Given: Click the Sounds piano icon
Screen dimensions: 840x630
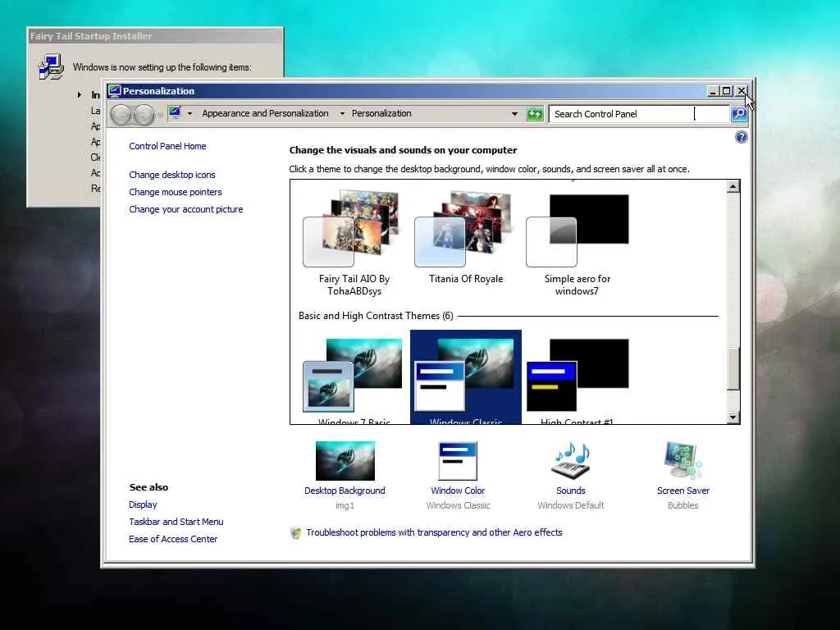Looking at the screenshot, I should (571, 460).
